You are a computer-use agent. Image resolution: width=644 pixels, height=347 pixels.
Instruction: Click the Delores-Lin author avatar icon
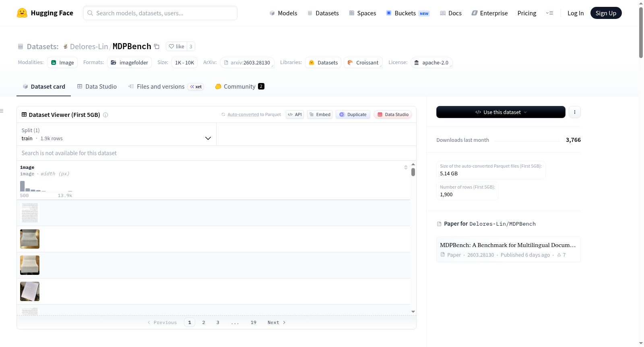click(x=65, y=46)
